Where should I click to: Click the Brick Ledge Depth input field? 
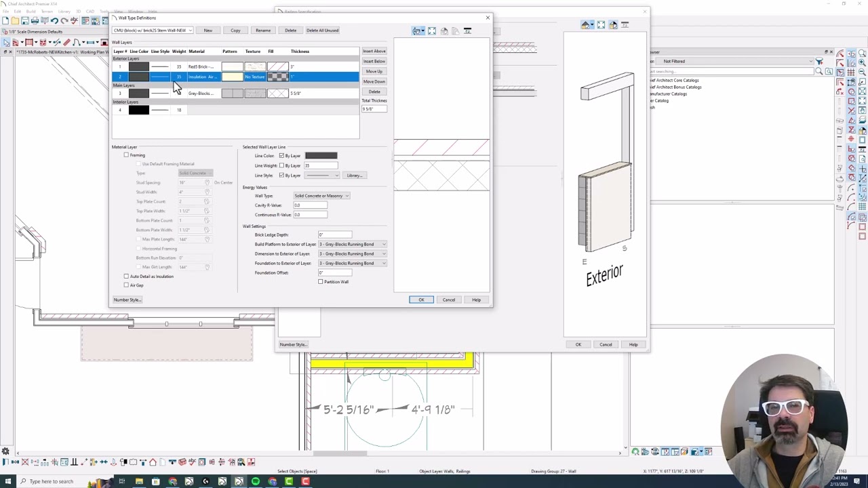click(x=335, y=235)
